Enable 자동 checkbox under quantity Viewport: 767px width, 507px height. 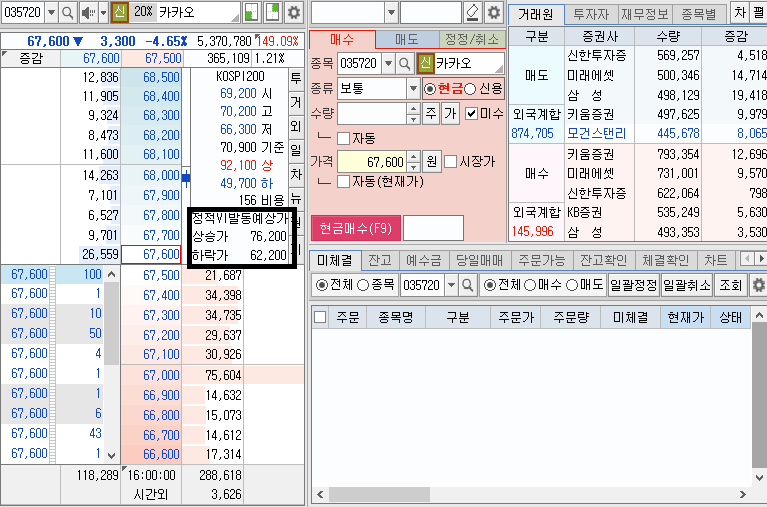point(343,138)
